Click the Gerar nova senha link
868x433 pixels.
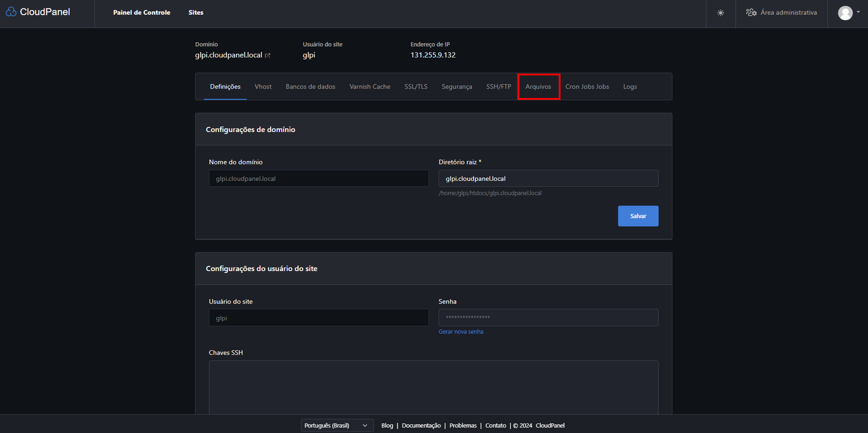[x=461, y=332]
